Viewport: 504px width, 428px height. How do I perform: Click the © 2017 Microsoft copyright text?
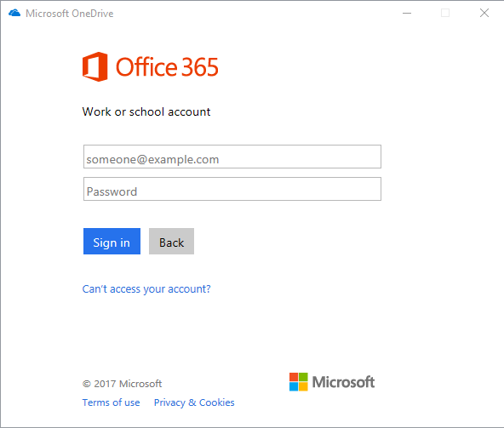click(x=122, y=384)
